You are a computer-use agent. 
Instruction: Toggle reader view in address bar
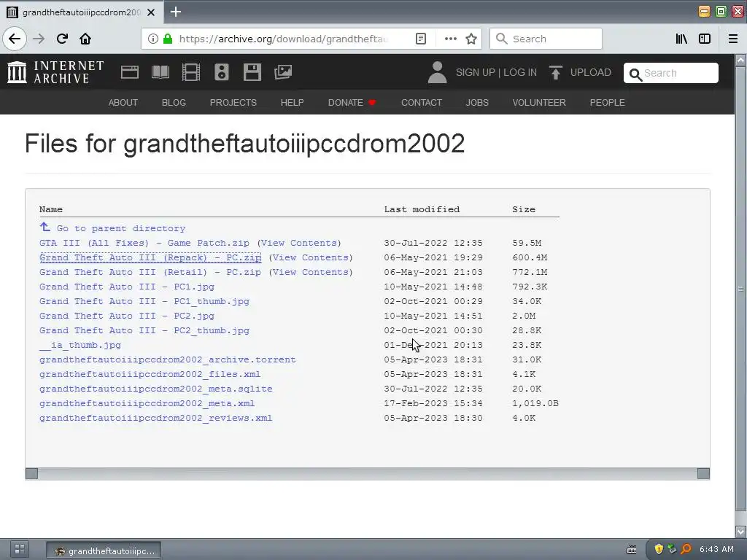421,39
